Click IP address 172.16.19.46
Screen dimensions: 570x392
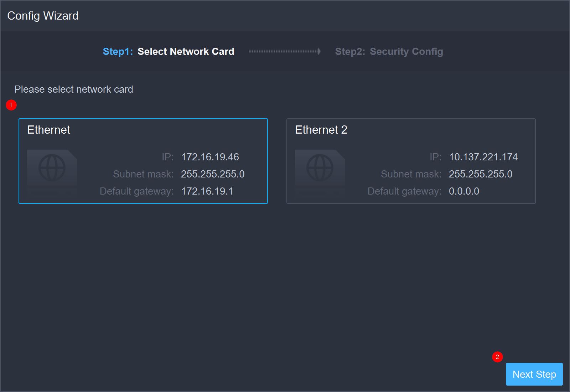click(x=210, y=157)
